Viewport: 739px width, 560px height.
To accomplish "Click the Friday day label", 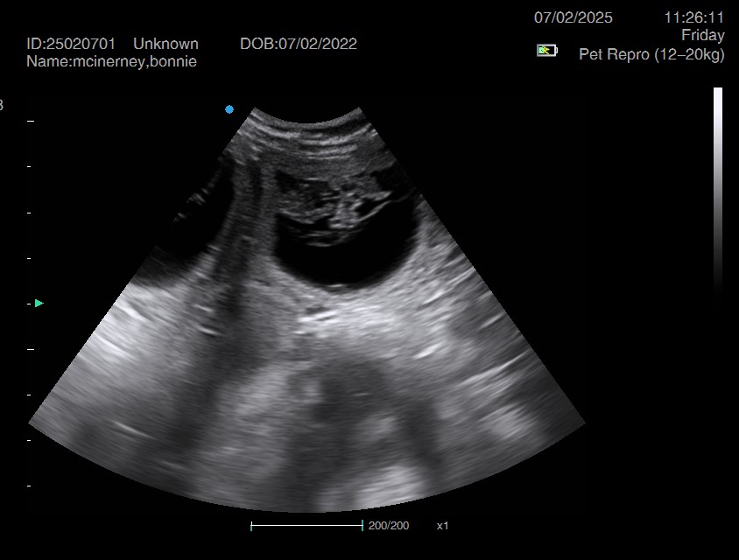I will pos(702,36).
